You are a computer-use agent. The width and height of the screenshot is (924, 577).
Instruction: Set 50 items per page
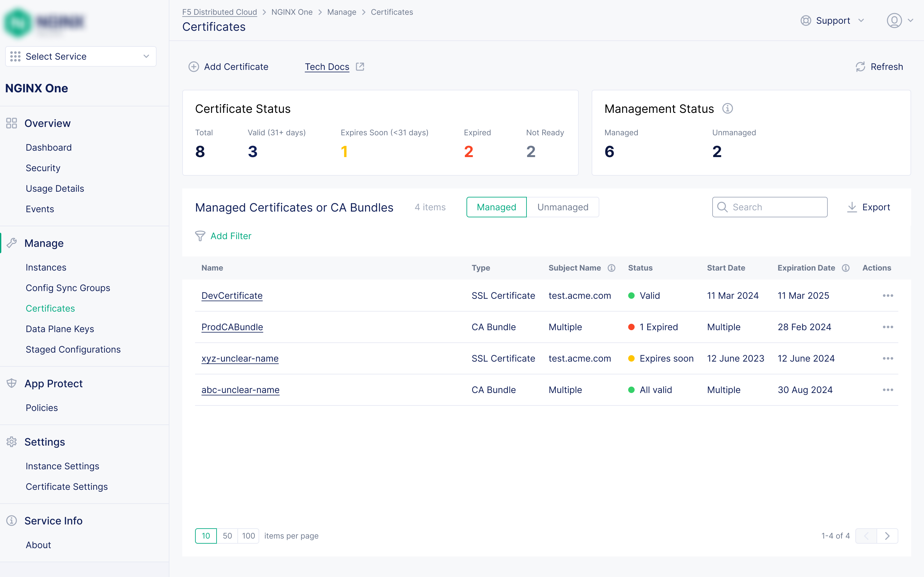coord(227,536)
